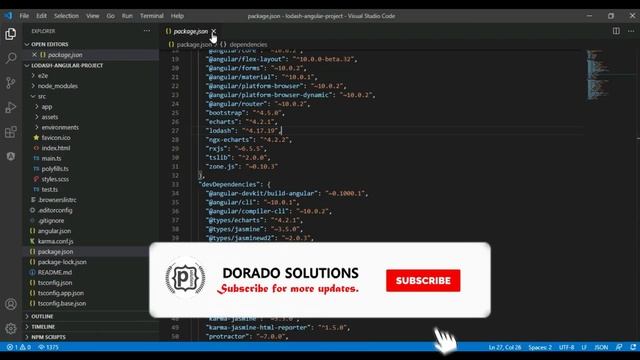
Task: Open the Manage gear icon
Action: coord(11,328)
